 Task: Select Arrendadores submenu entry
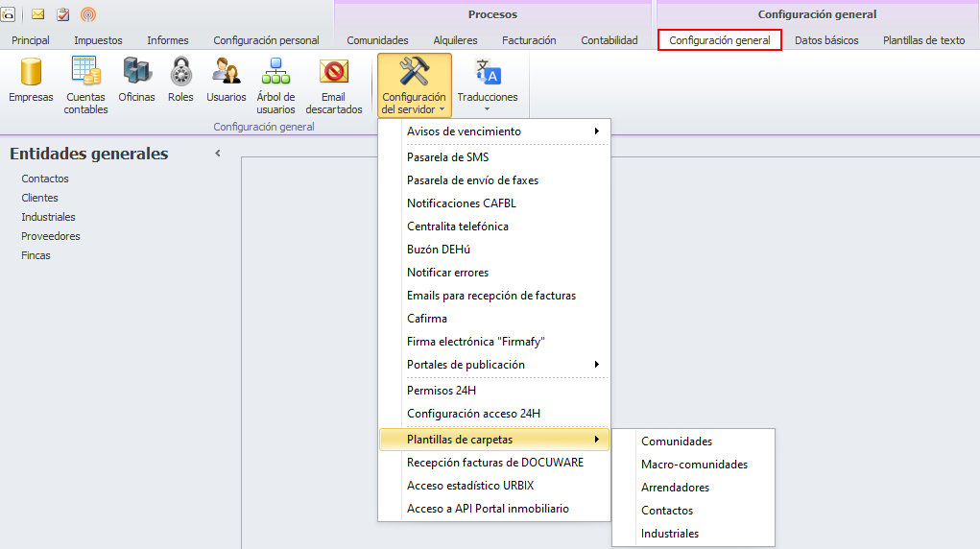[694, 488]
